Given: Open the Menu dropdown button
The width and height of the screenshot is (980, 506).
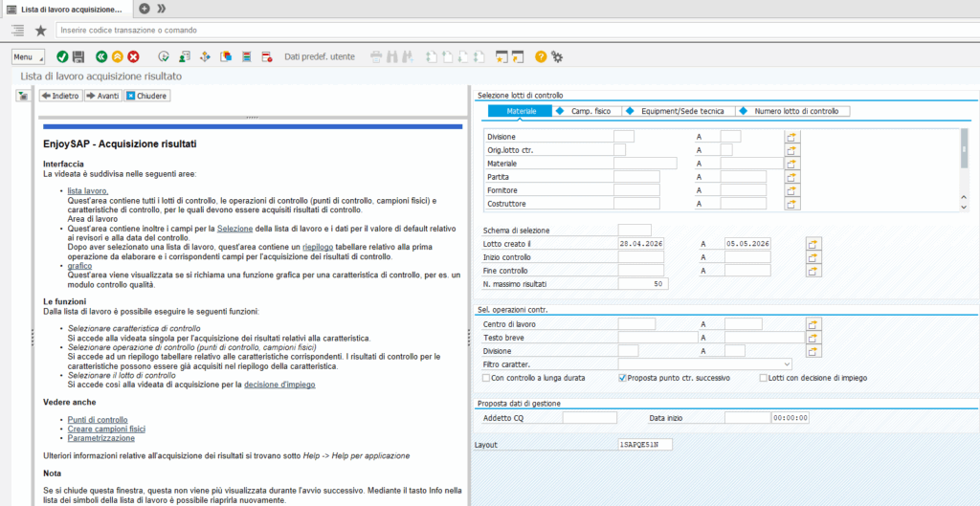Looking at the screenshot, I should tap(28, 56).
